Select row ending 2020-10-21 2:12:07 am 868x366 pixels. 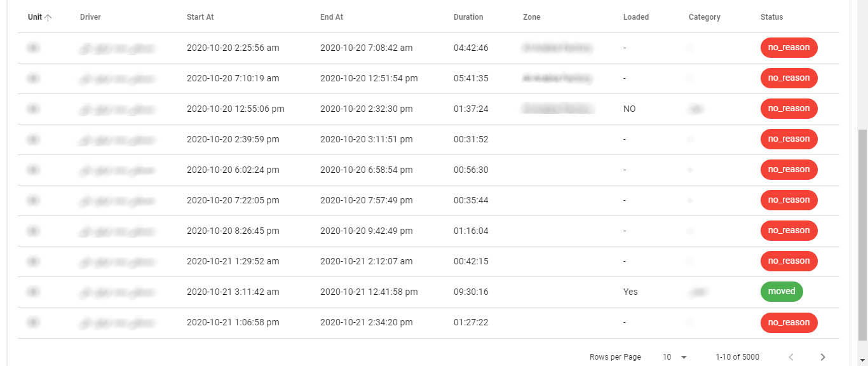(x=428, y=261)
